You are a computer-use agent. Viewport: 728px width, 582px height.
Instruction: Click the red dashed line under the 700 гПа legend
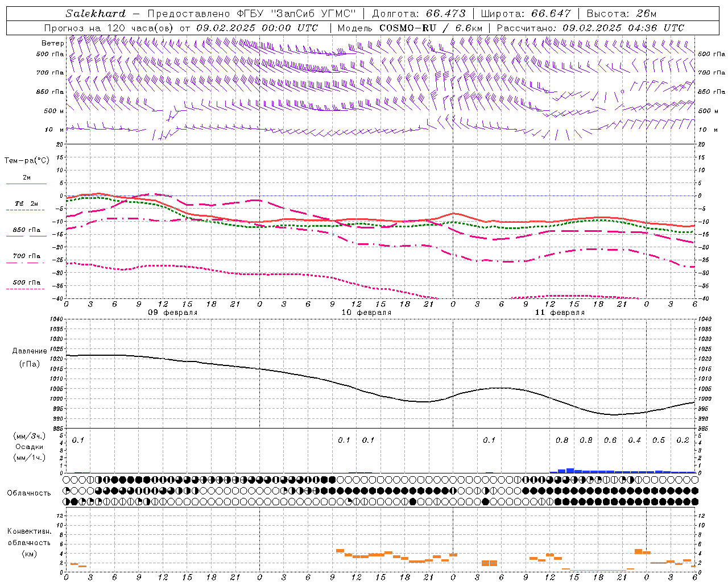click(26, 263)
